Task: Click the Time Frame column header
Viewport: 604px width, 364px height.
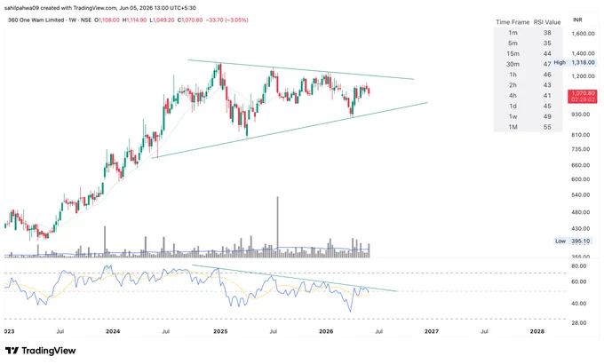Action: [x=513, y=22]
